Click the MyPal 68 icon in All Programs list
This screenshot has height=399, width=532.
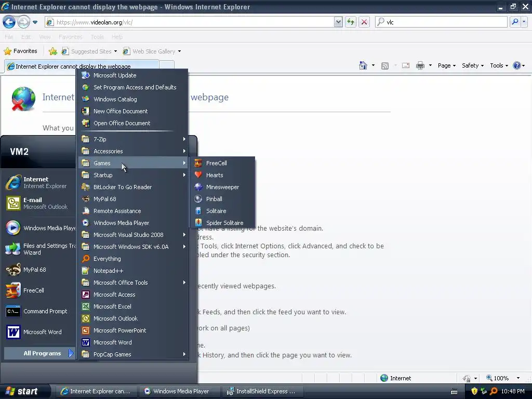[x=86, y=199]
